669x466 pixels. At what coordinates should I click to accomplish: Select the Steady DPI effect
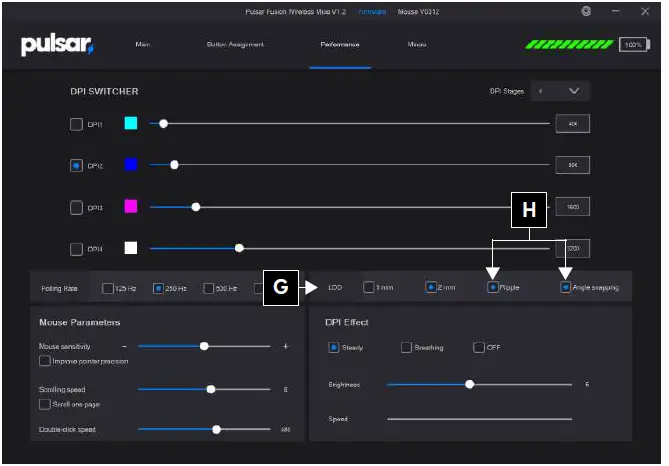pyautogui.click(x=334, y=347)
